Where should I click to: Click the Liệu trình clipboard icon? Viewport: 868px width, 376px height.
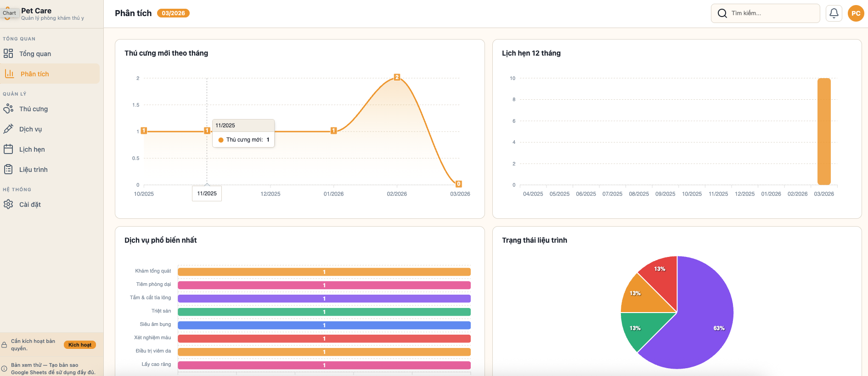pyautogui.click(x=8, y=170)
